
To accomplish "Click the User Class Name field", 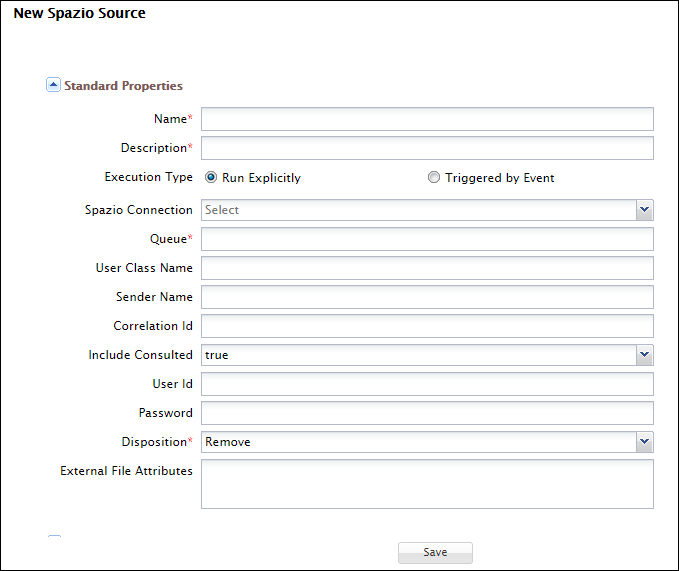I will 427,268.
